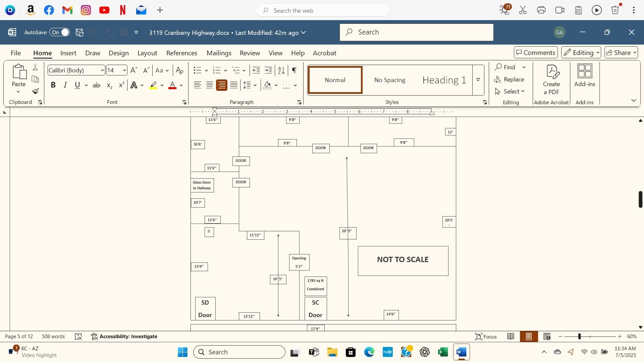Click the Comments button
Viewport: 644px width, 362px height.
535,53
